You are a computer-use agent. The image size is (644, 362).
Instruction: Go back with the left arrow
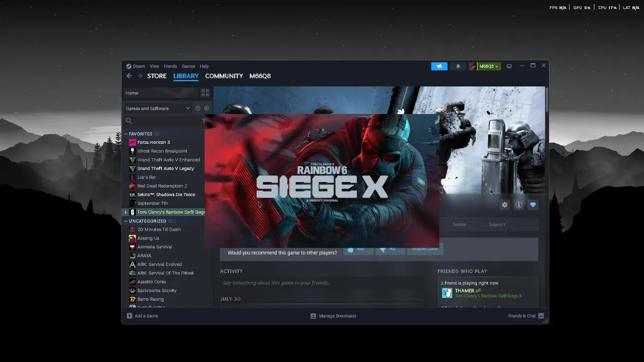tap(129, 76)
